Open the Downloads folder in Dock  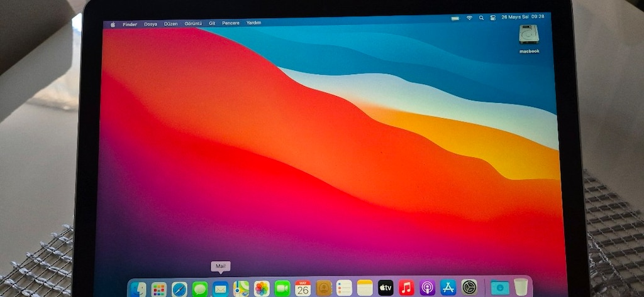pyautogui.click(x=500, y=287)
